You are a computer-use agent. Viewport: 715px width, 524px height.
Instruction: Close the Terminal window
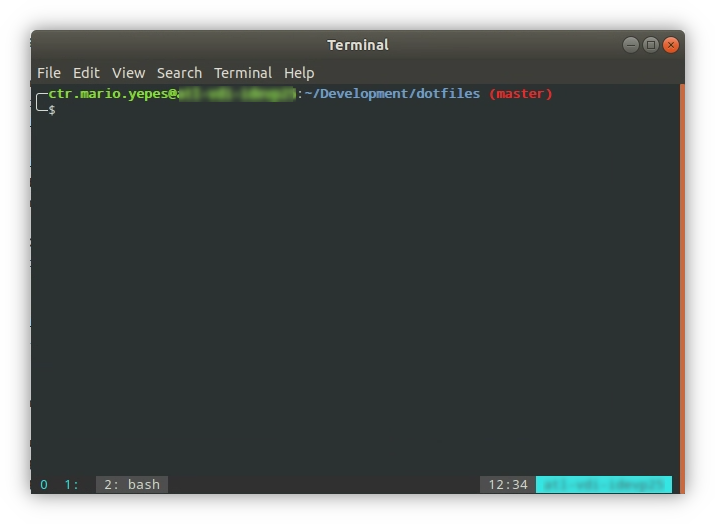[x=671, y=45]
